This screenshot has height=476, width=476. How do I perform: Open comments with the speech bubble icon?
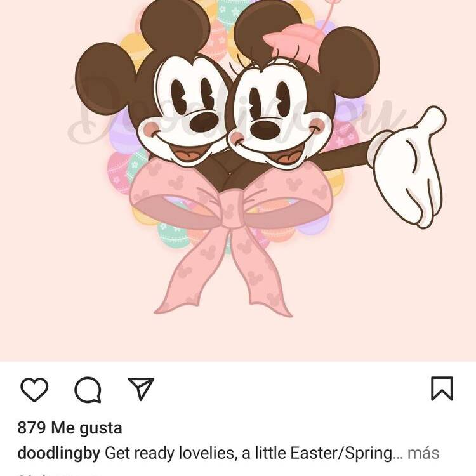(88, 390)
